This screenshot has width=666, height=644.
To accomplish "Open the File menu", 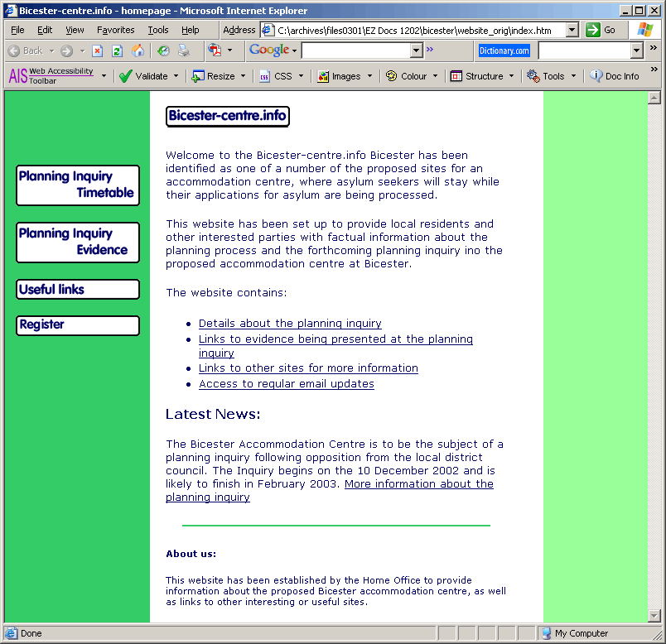I will (17, 30).
